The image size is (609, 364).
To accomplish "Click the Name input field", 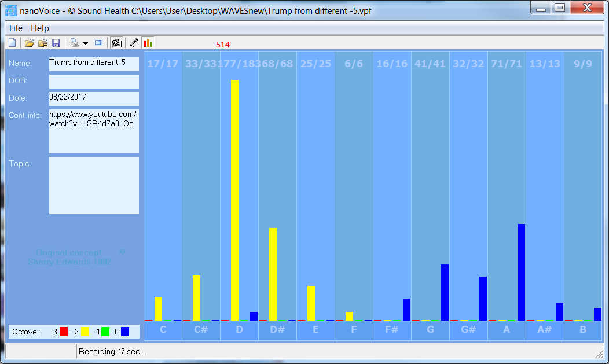I will (94, 64).
